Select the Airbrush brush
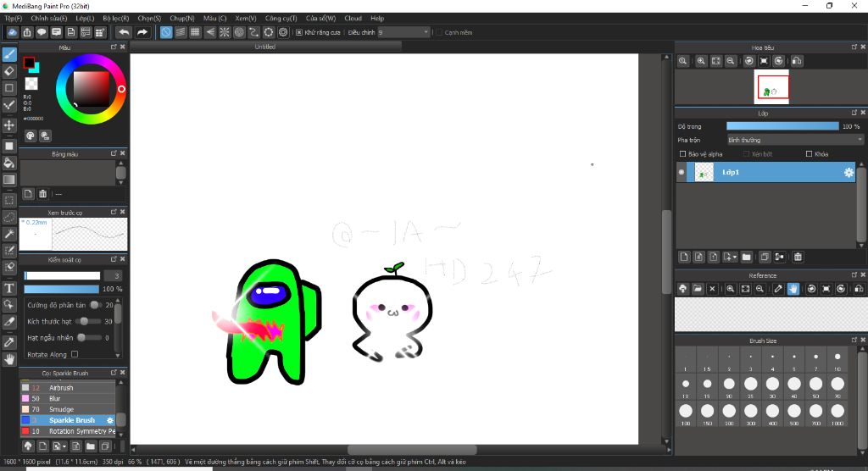The width and height of the screenshot is (868, 471). pos(68,387)
